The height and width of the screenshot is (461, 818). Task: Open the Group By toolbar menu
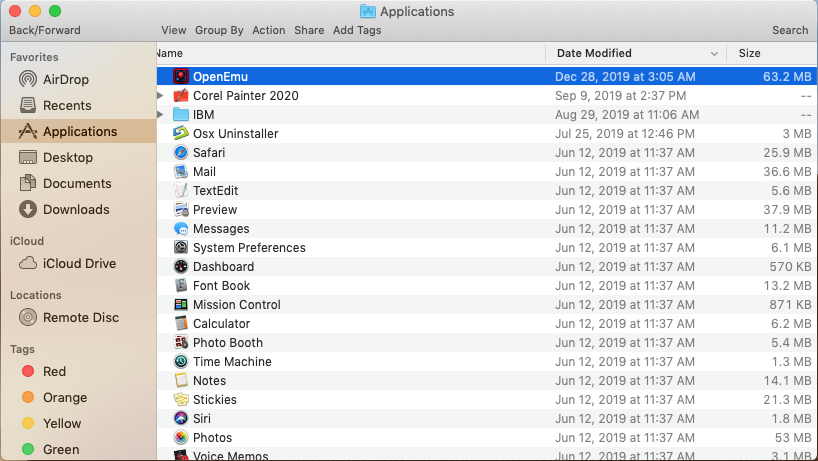[219, 30]
